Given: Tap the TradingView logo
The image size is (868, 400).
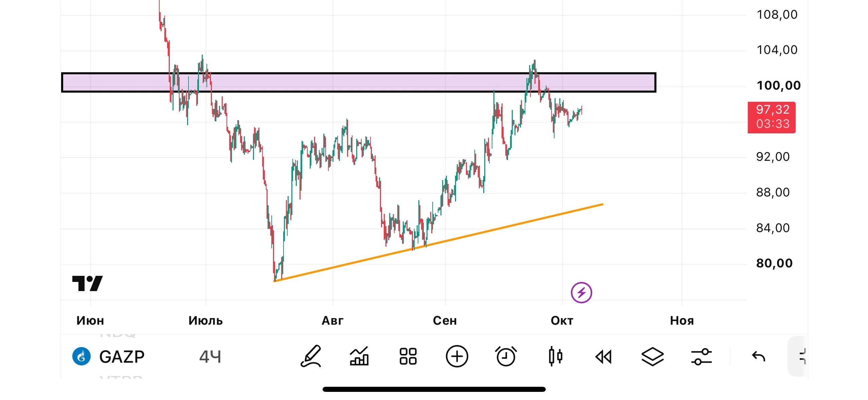Looking at the screenshot, I should (87, 283).
